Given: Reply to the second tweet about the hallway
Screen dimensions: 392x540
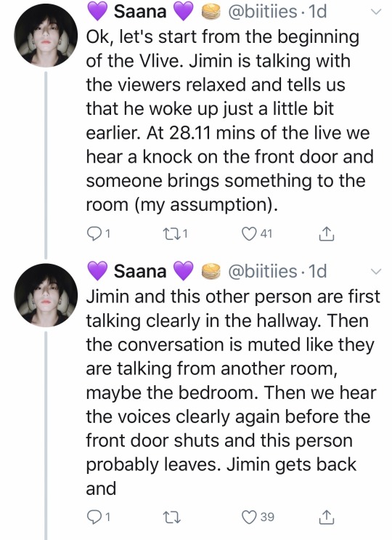Looking at the screenshot, I should 94,517.
